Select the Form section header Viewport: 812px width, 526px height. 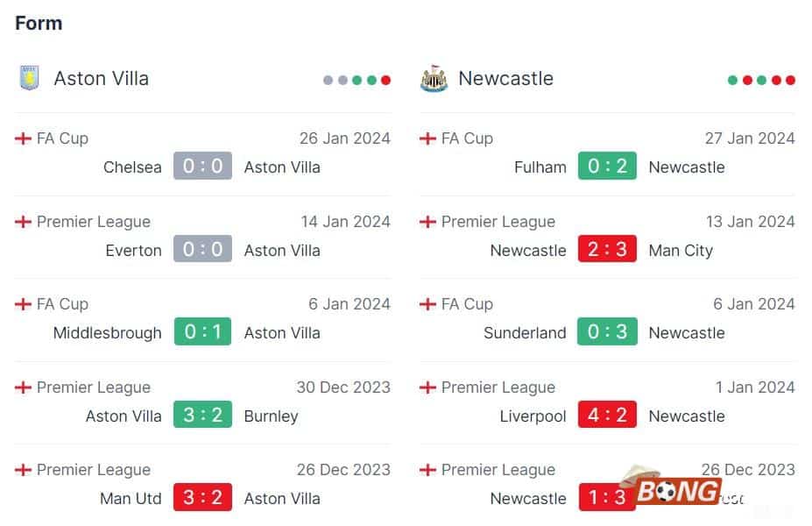(x=38, y=24)
